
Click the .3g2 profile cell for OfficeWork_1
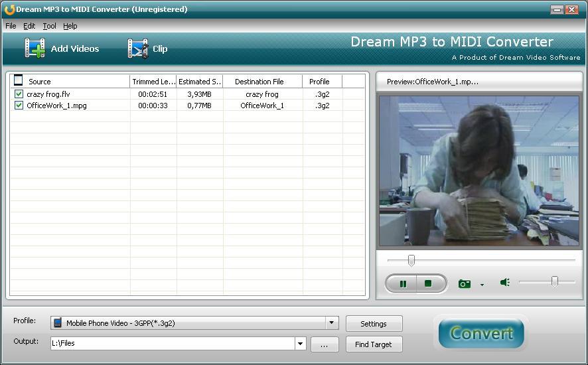tap(322, 106)
